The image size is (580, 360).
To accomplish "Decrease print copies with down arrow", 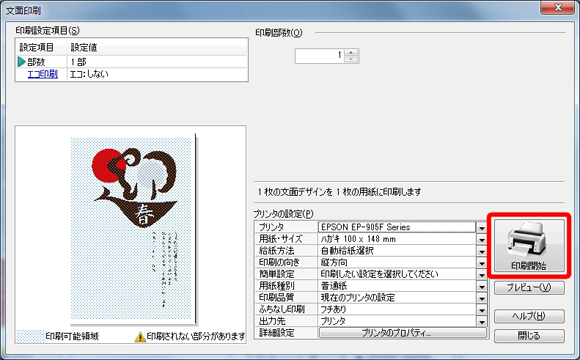I will (x=351, y=59).
